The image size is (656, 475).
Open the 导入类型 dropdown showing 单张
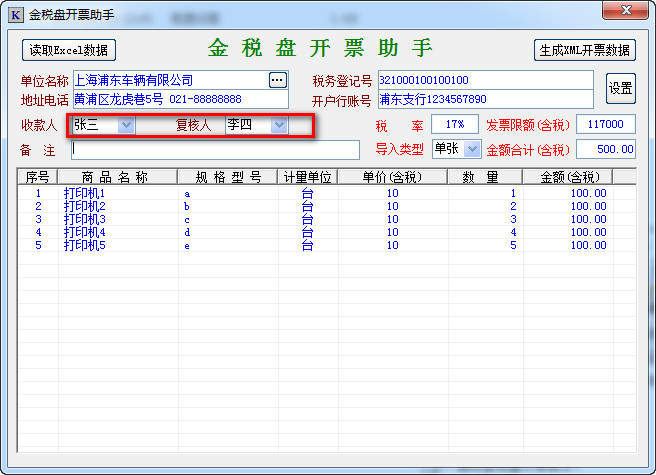tap(469, 149)
